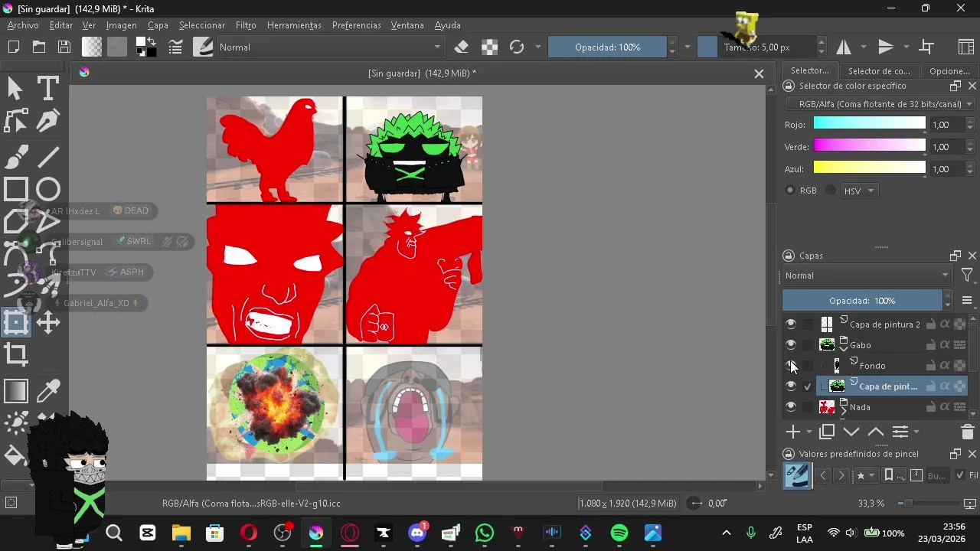Image resolution: width=980 pixels, height=551 pixels.
Task: Toggle eraser mode
Action: pos(461,47)
